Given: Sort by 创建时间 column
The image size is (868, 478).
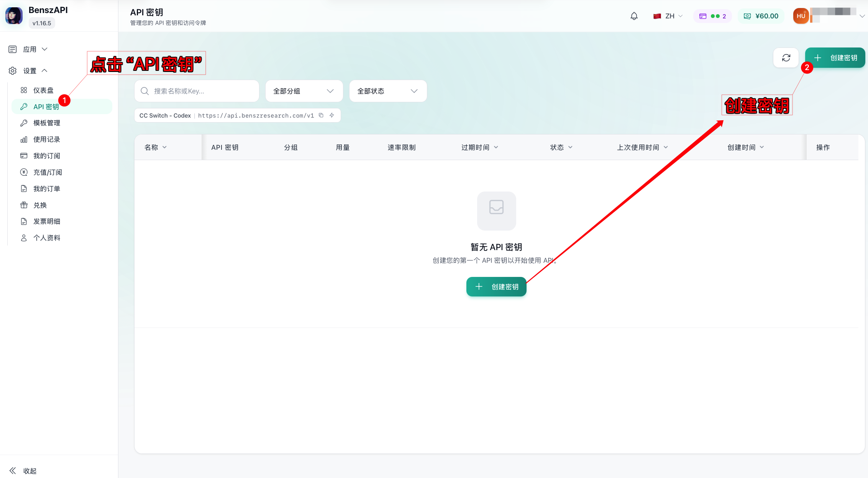Looking at the screenshot, I should point(746,147).
